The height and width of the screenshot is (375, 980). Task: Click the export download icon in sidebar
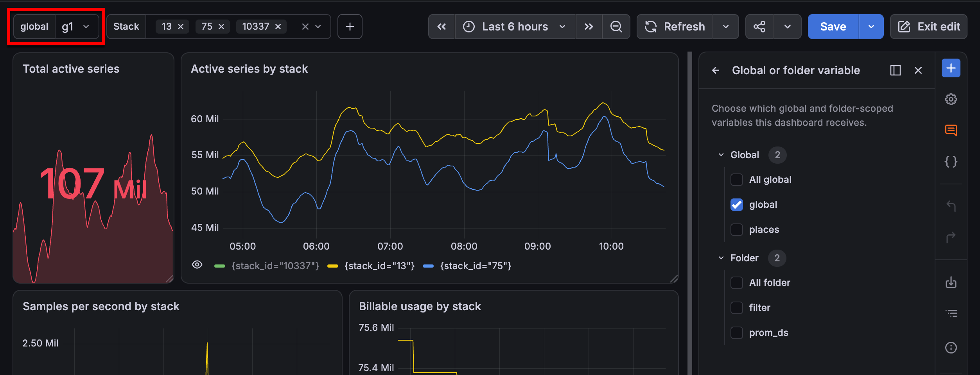(951, 282)
